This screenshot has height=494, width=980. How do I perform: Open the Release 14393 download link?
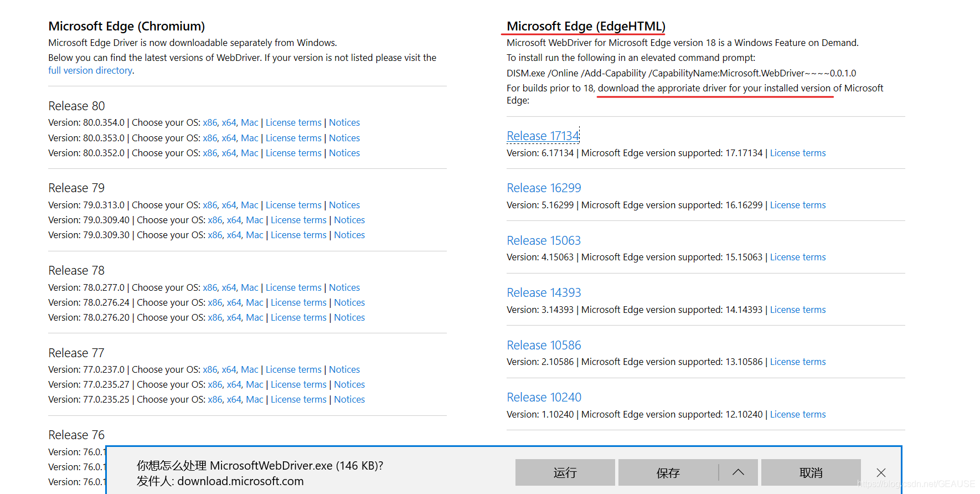click(544, 292)
